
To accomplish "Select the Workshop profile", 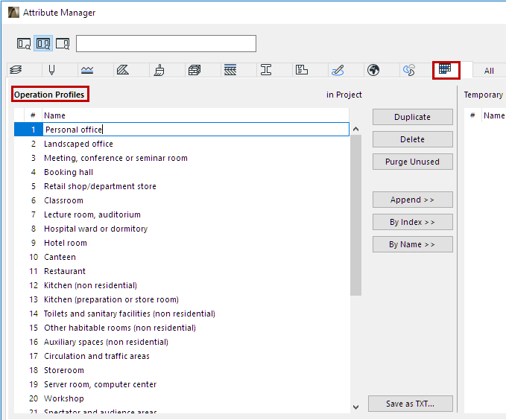I will click(x=182, y=398).
